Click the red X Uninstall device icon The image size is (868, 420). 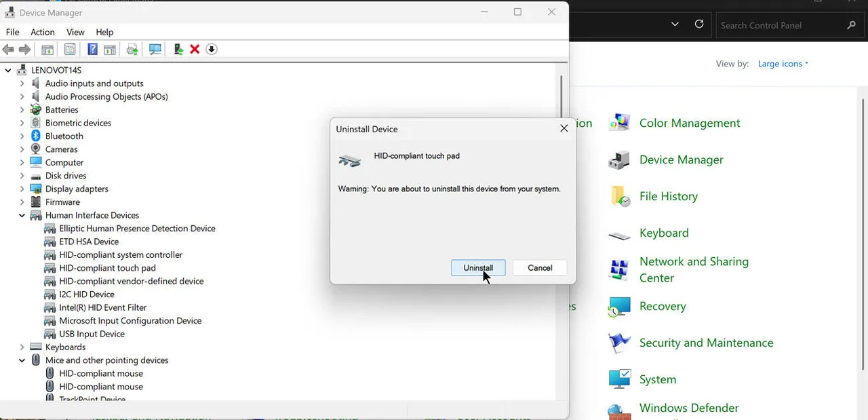pyautogui.click(x=196, y=49)
